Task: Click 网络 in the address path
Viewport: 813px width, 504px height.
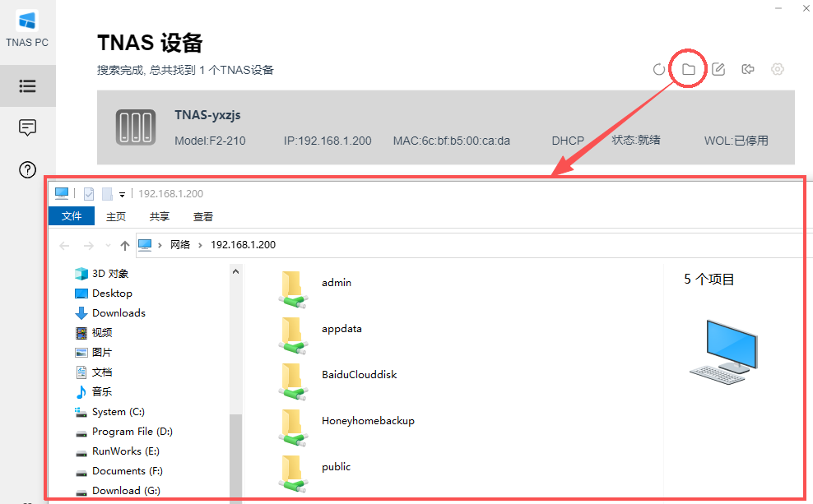Action: [180, 244]
